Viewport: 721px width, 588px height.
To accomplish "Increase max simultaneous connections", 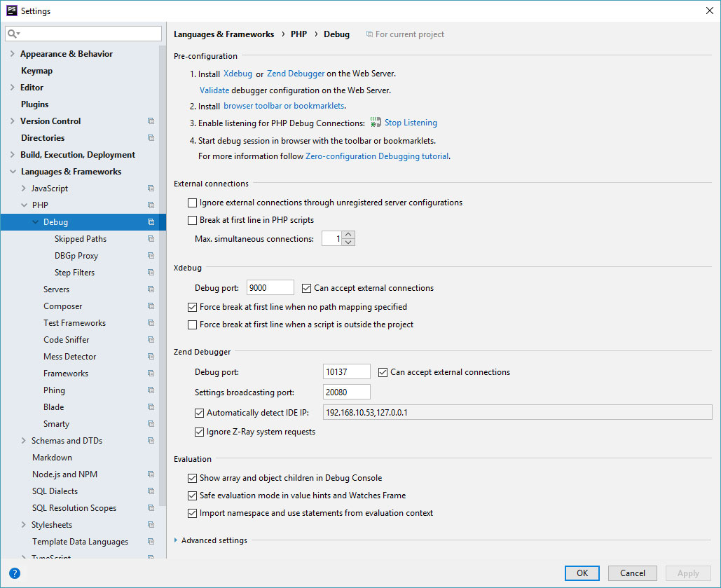I will click(348, 235).
